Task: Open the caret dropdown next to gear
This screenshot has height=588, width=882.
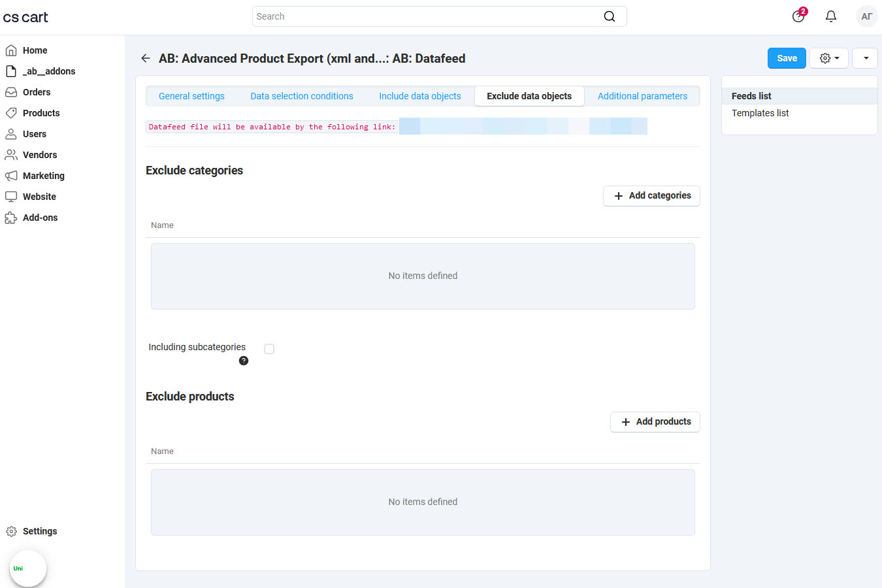Action: point(865,58)
